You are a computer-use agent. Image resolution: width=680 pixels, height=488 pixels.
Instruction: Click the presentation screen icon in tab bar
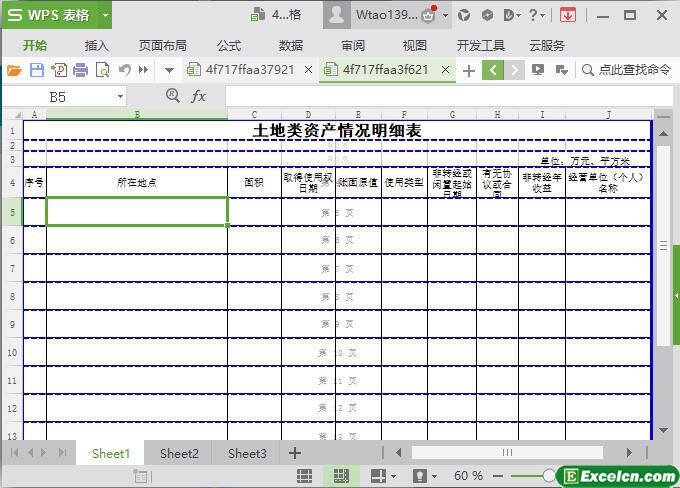[538, 70]
